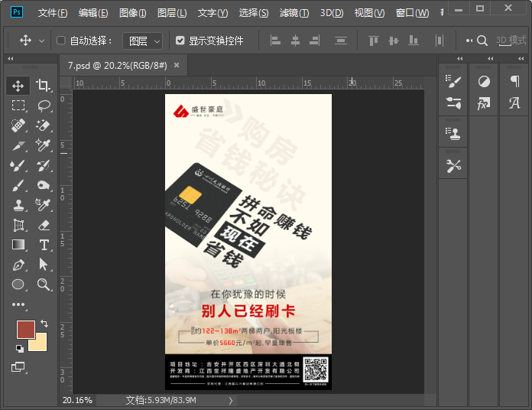Select the Lasso tool
The height and width of the screenshot is (410, 532).
(44, 106)
